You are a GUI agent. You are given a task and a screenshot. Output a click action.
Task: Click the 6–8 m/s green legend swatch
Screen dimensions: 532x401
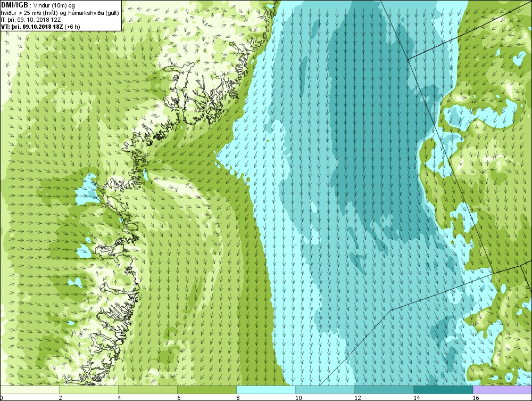pyautogui.click(x=207, y=390)
